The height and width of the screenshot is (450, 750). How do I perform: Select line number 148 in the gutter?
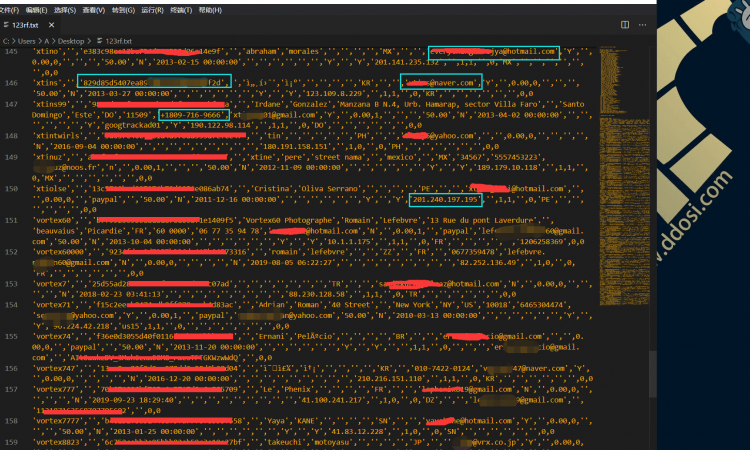pos(11,136)
